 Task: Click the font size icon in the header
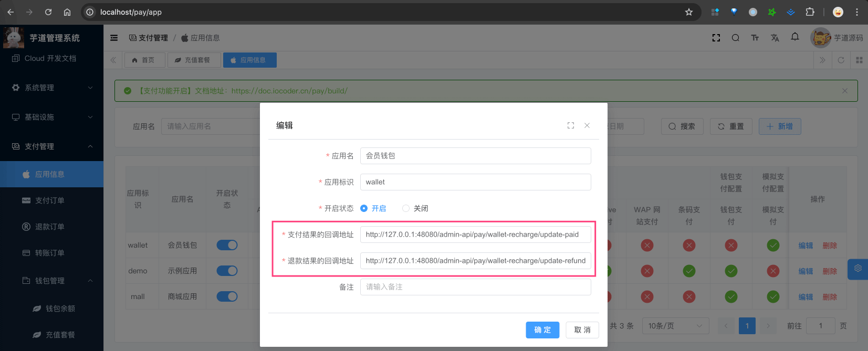click(x=755, y=38)
